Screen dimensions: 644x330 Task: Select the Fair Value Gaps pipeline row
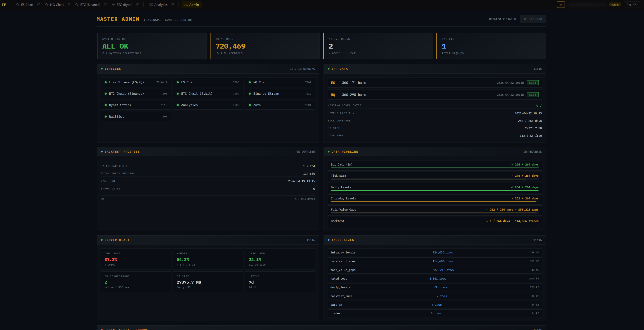click(434, 210)
